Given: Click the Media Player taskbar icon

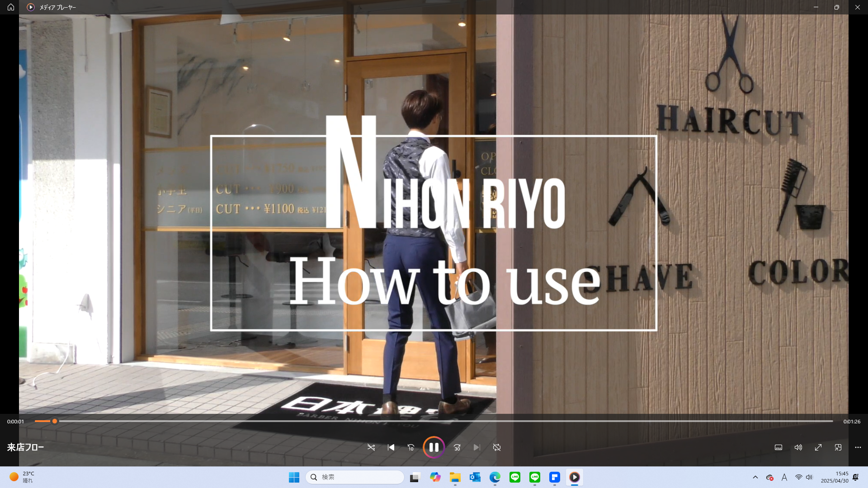Looking at the screenshot, I should point(575,477).
